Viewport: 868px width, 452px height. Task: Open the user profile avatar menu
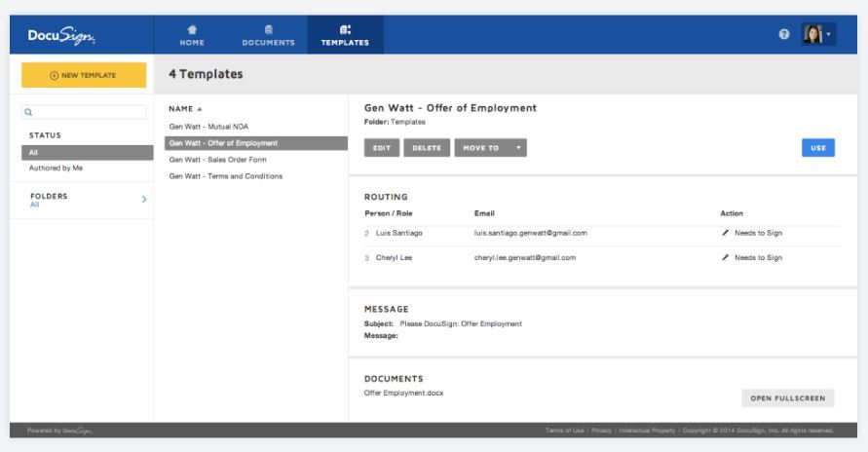817,34
